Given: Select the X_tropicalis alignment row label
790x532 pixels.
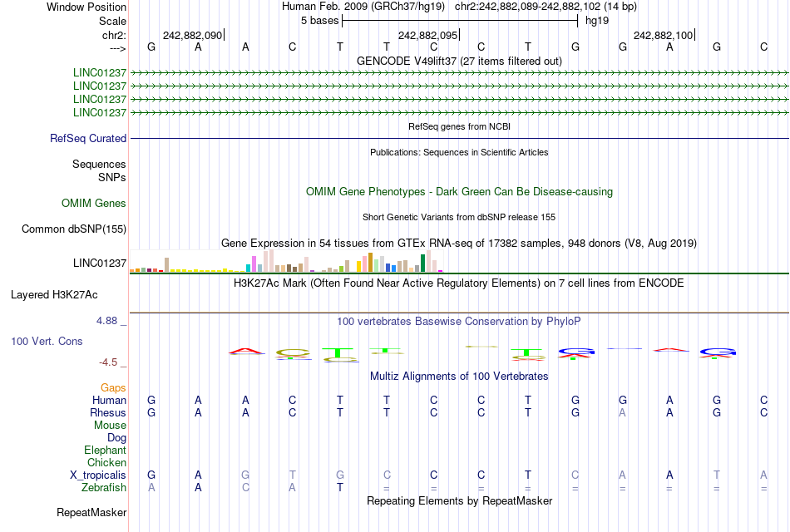Looking at the screenshot, I should pyautogui.click(x=98, y=475).
